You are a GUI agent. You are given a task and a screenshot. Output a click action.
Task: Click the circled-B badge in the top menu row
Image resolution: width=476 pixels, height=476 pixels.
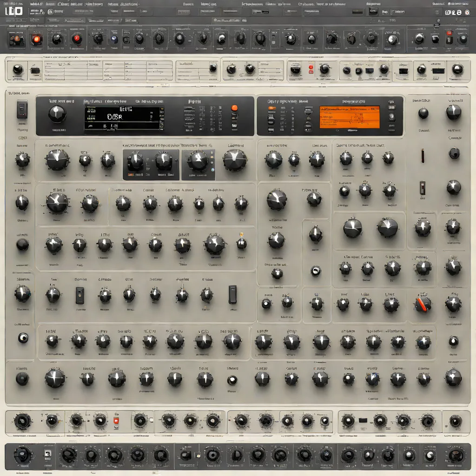click(50, 12)
